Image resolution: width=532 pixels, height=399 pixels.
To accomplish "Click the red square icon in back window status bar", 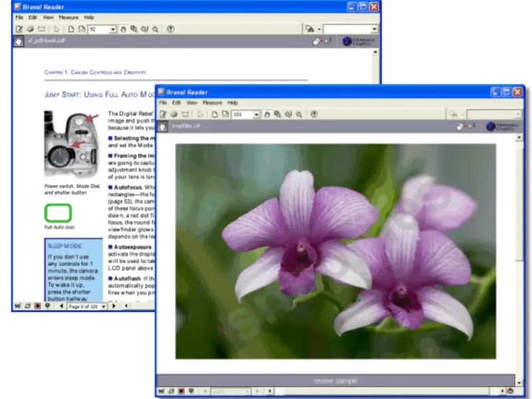I will (38, 306).
